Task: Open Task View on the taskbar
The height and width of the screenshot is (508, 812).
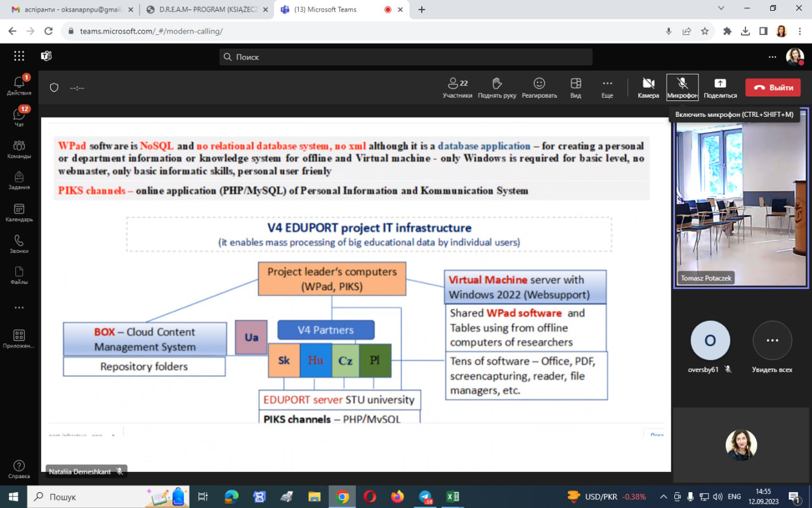Action: pos(203,497)
